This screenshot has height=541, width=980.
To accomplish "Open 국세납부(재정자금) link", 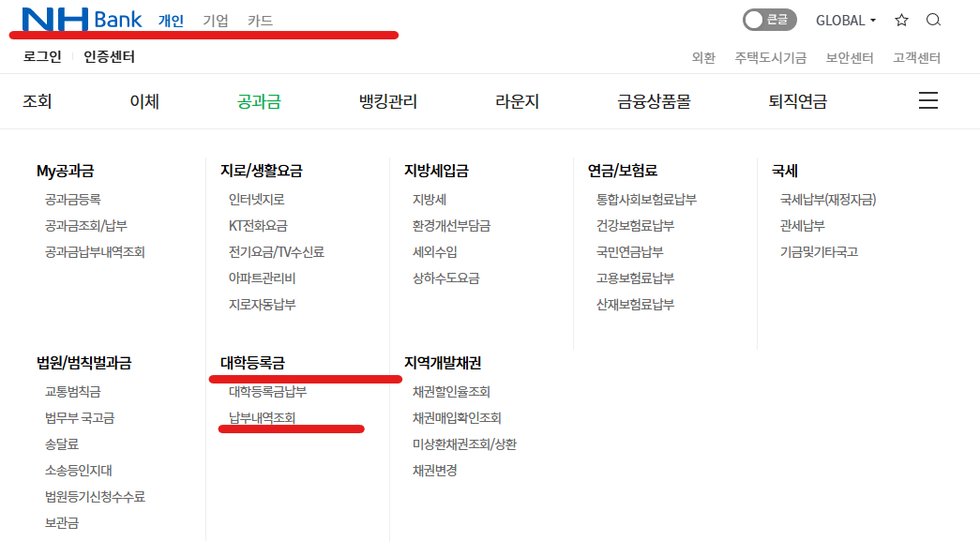I will point(827,200).
